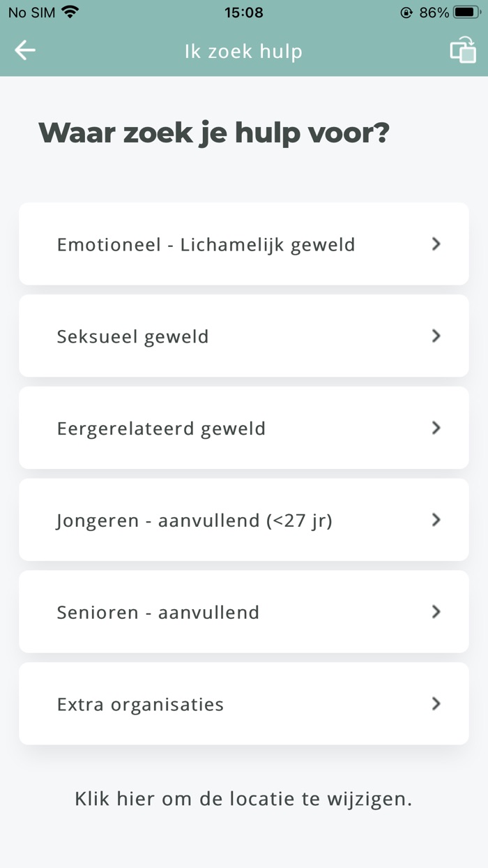This screenshot has height=868, width=488.
Task: Open the Senioren - aanvullend option
Action: point(244,612)
